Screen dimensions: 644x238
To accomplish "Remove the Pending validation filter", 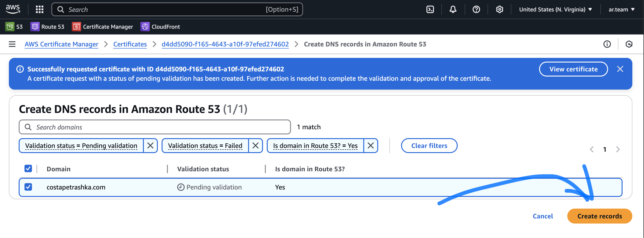I will click(150, 145).
